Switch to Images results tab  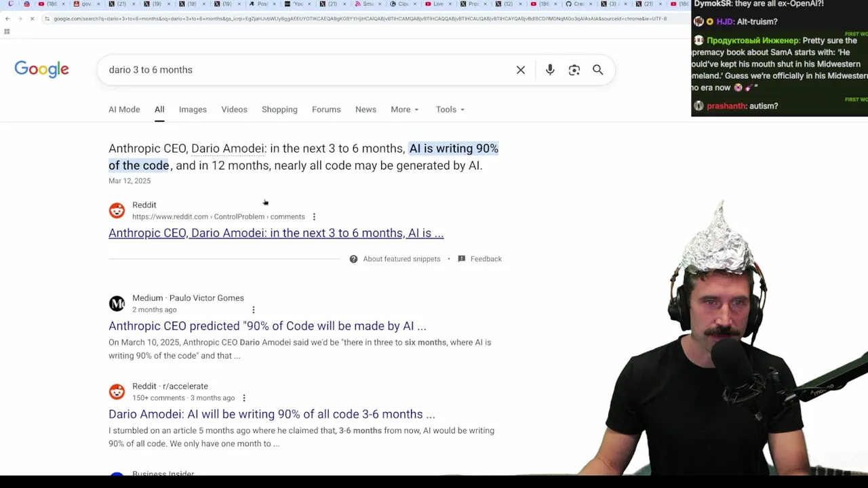(x=193, y=109)
